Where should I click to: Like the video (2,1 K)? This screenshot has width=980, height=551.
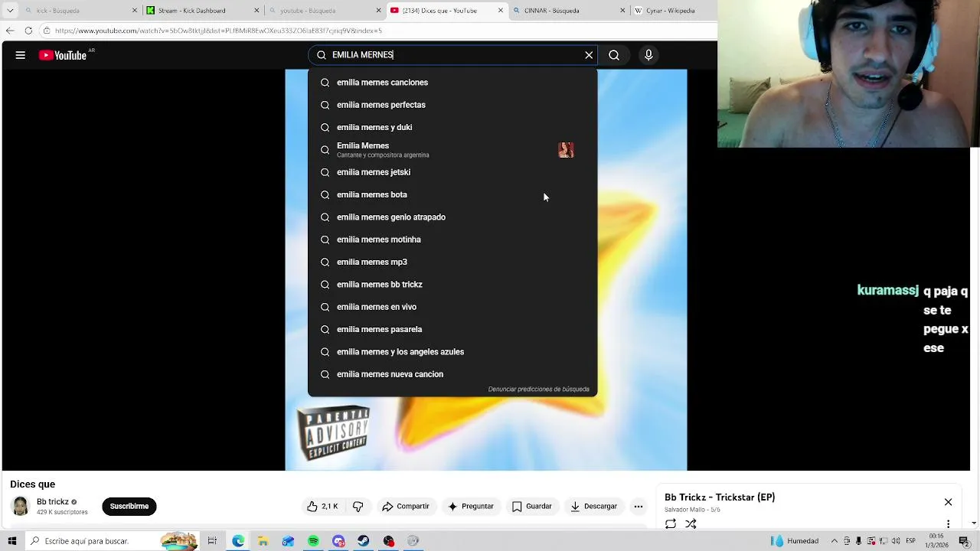322,506
